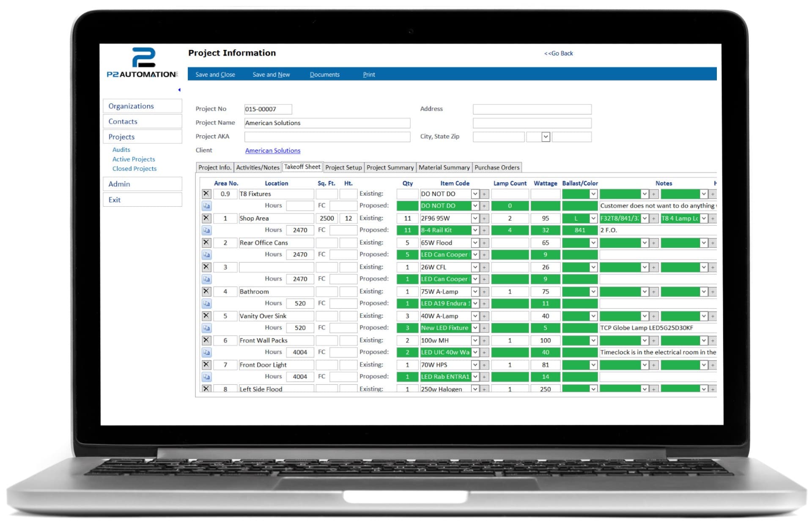Copy the Bathroom area row

click(206, 304)
